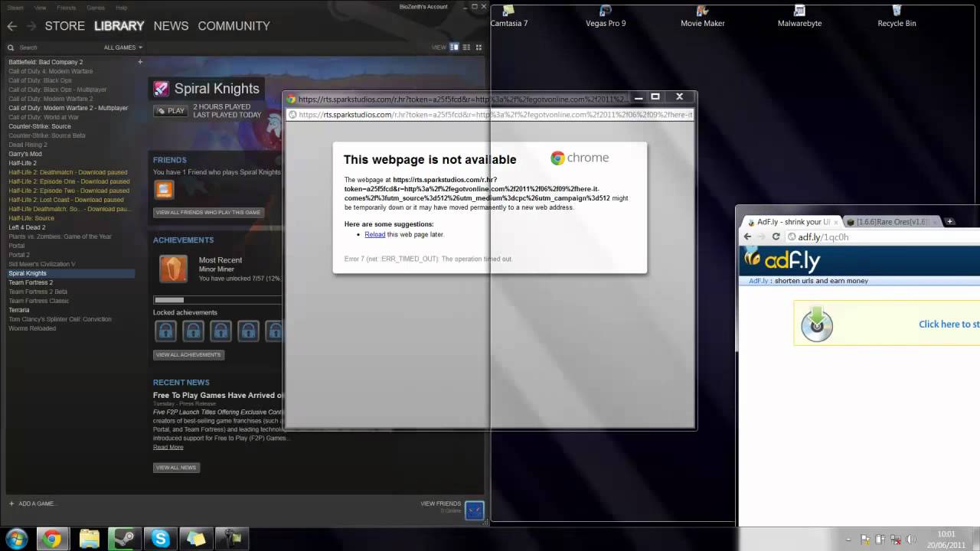Open Camtasia 7 desktop shortcut

pos(509,17)
